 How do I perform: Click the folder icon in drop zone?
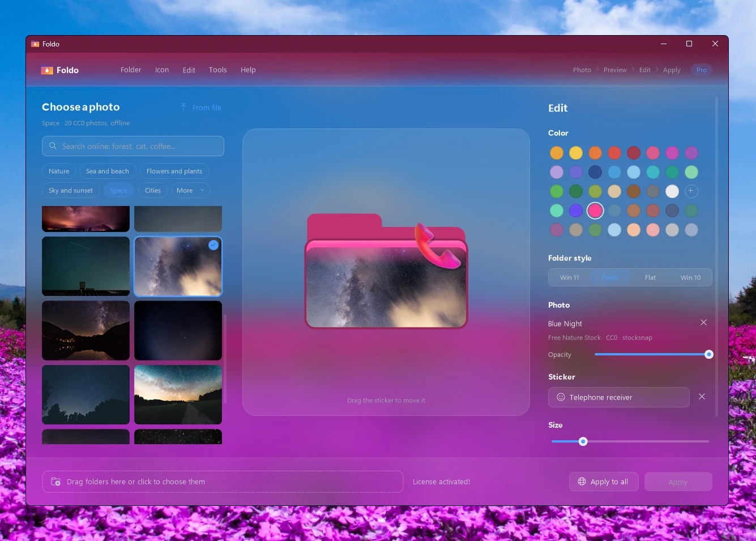click(55, 482)
